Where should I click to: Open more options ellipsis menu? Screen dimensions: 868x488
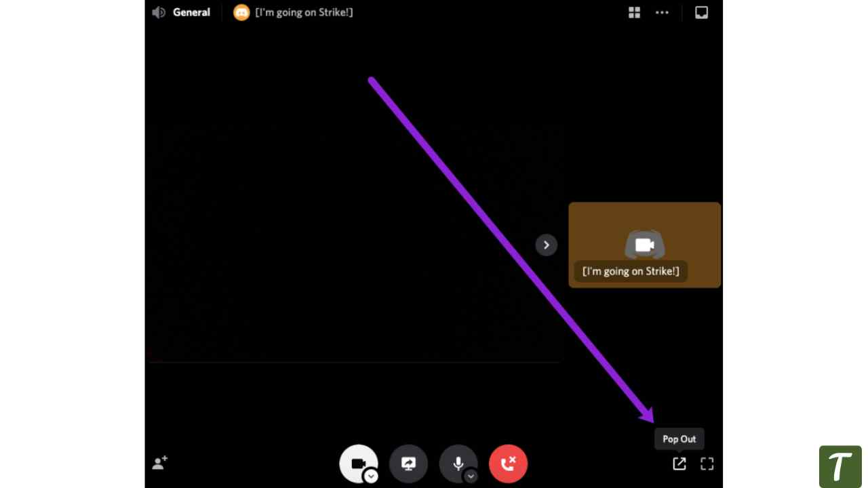tap(662, 12)
